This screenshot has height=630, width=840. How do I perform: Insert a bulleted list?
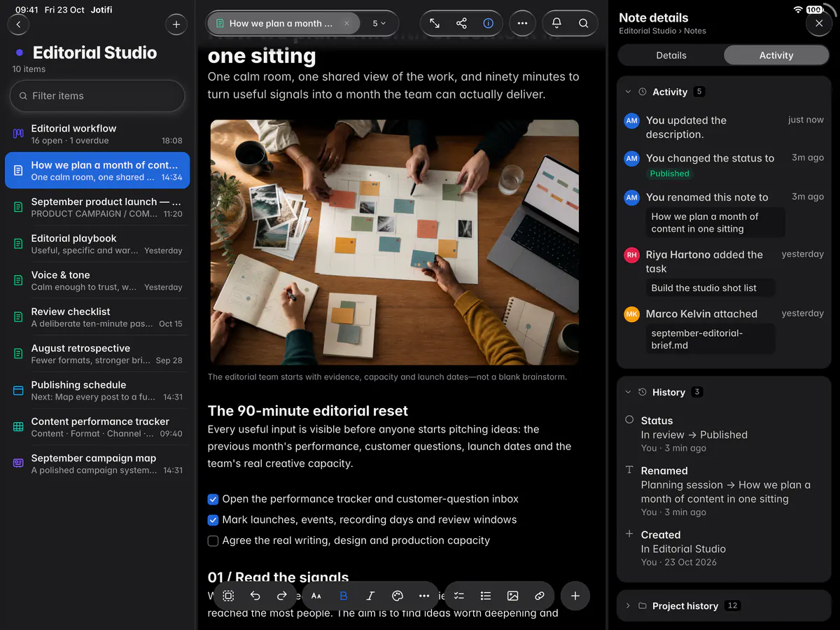pyautogui.click(x=486, y=596)
